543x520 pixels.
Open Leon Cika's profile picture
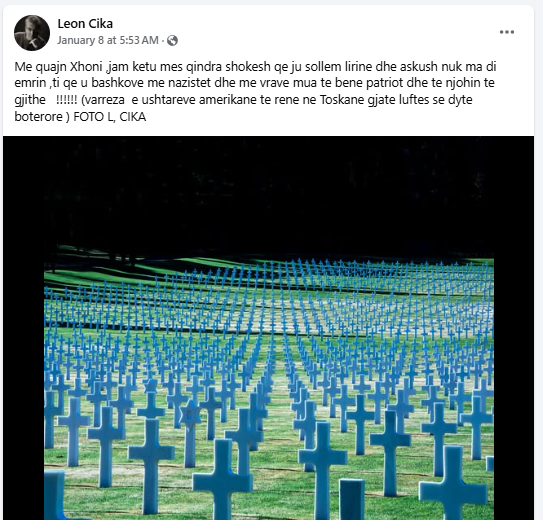[x=32, y=33]
